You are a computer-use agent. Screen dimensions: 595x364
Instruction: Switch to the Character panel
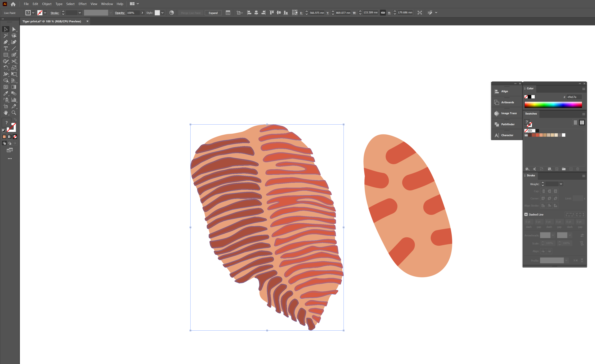coord(507,135)
